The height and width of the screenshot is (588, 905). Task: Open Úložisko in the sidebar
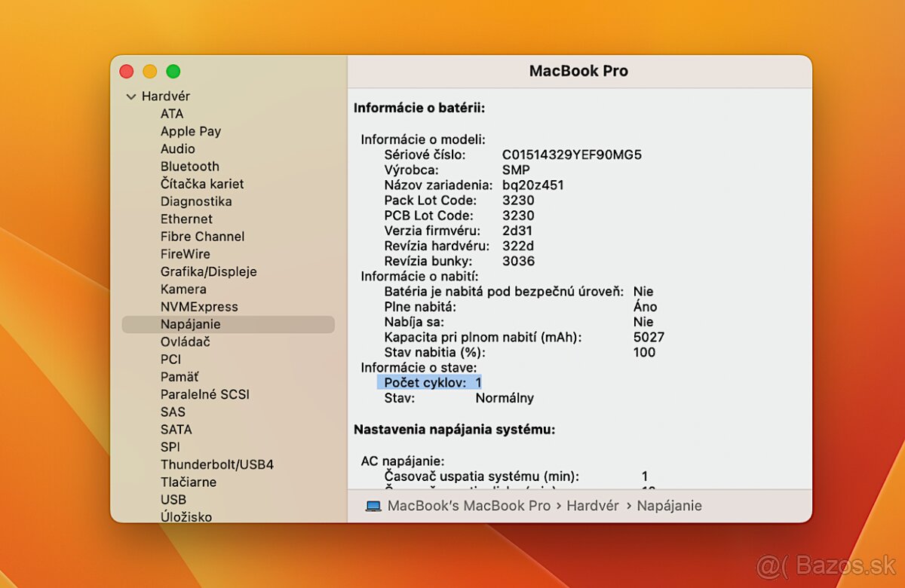tap(186, 516)
